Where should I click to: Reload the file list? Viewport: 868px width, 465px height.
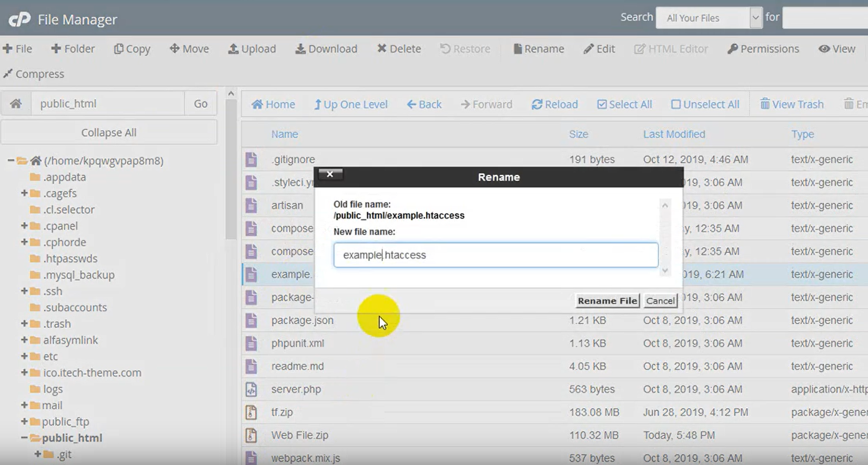pos(554,104)
